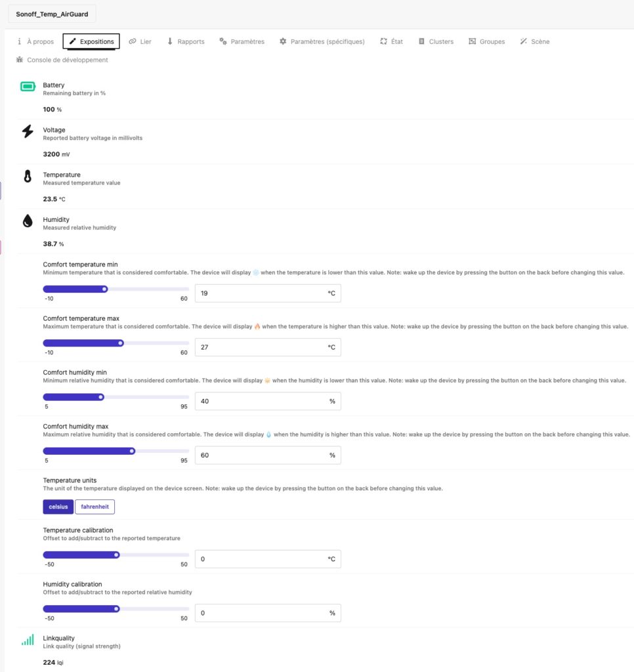
Task: Select celsius temperature unit
Action: pos(58,507)
